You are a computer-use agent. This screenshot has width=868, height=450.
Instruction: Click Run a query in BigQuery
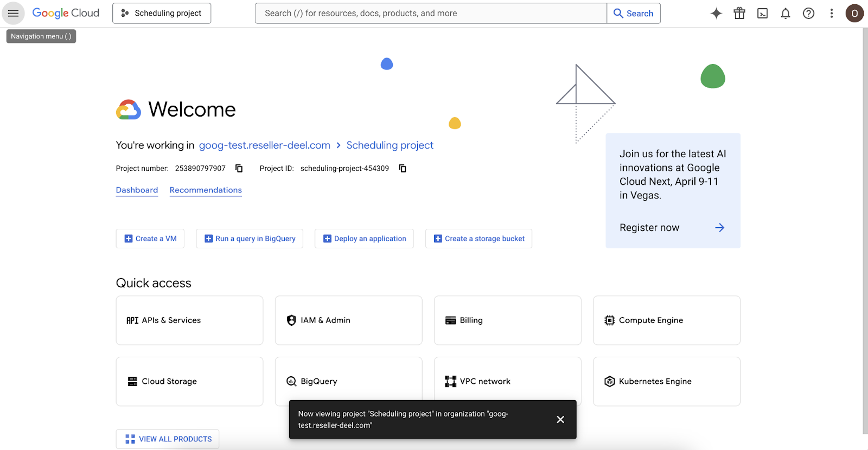(250, 239)
